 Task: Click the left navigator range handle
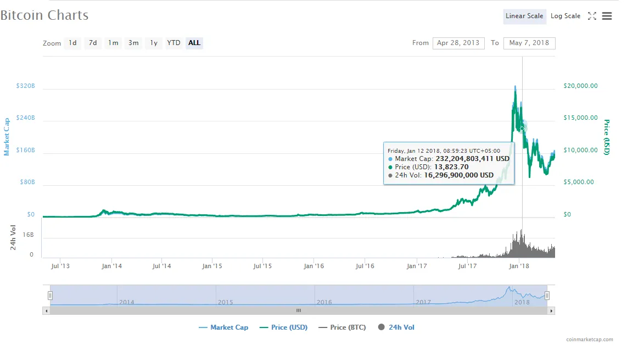(x=50, y=296)
